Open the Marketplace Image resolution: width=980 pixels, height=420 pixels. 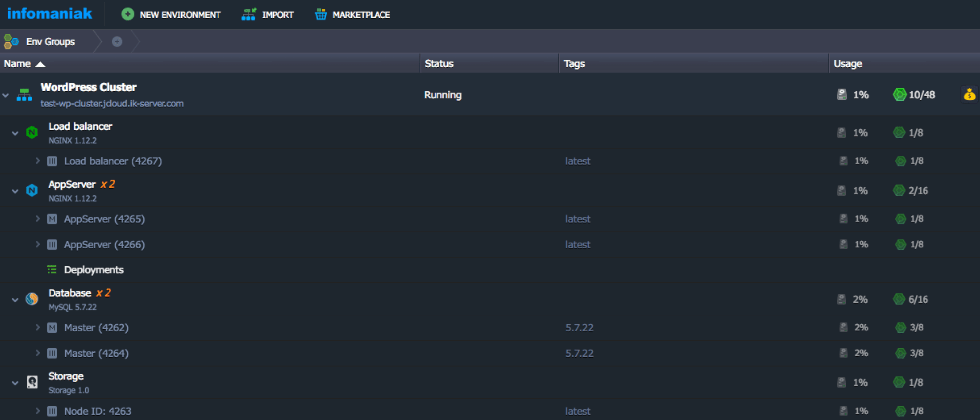pyautogui.click(x=352, y=15)
